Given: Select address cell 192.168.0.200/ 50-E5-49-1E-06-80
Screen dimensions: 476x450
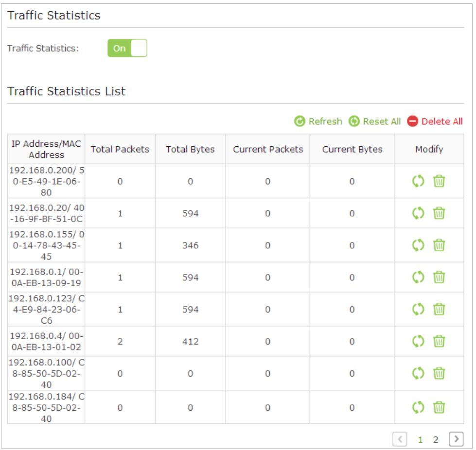Looking at the screenshot, I should [x=46, y=181].
